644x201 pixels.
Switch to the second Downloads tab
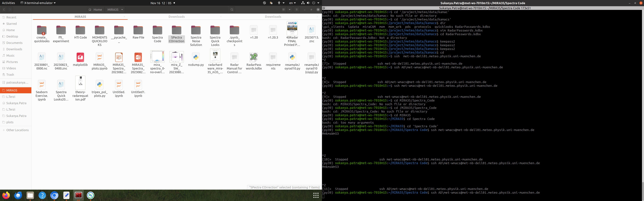click(x=273, y=17)
